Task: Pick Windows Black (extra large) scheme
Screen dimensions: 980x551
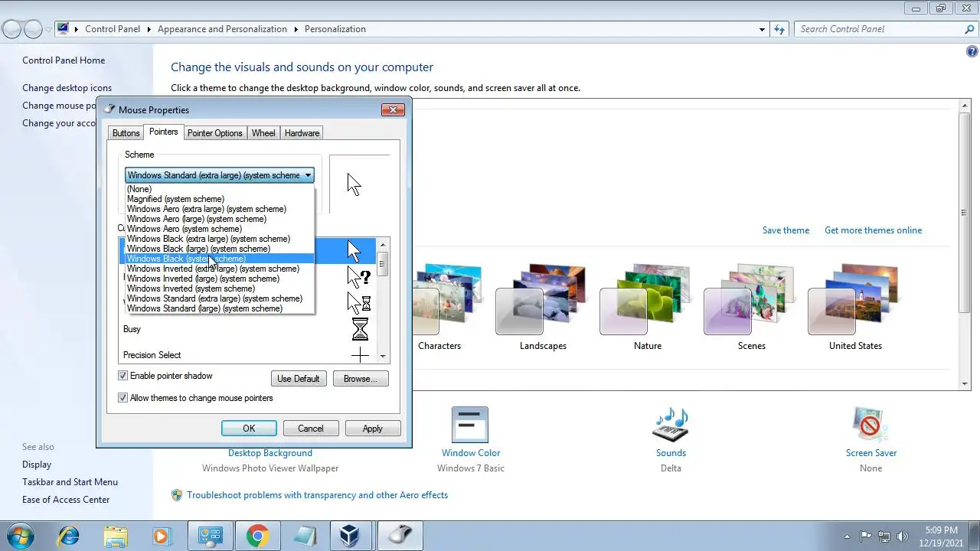Action: (x=220, y=239)
